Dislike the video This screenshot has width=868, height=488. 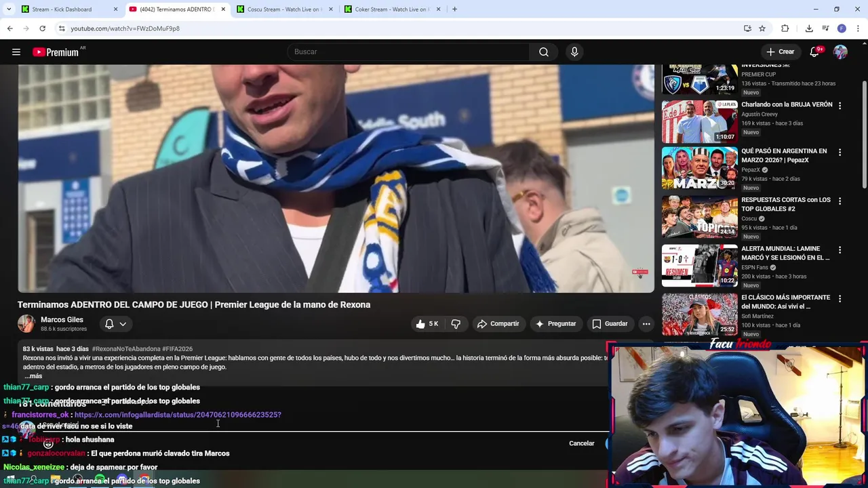(456, 324)
